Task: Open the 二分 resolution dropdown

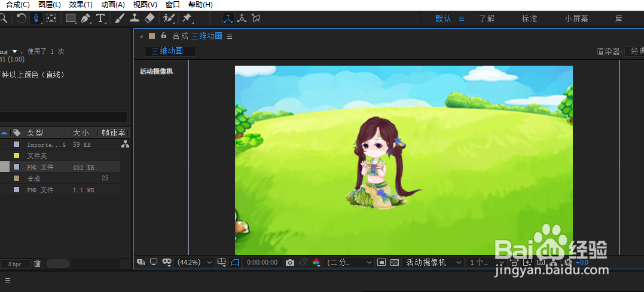Action: coord(349,263)
